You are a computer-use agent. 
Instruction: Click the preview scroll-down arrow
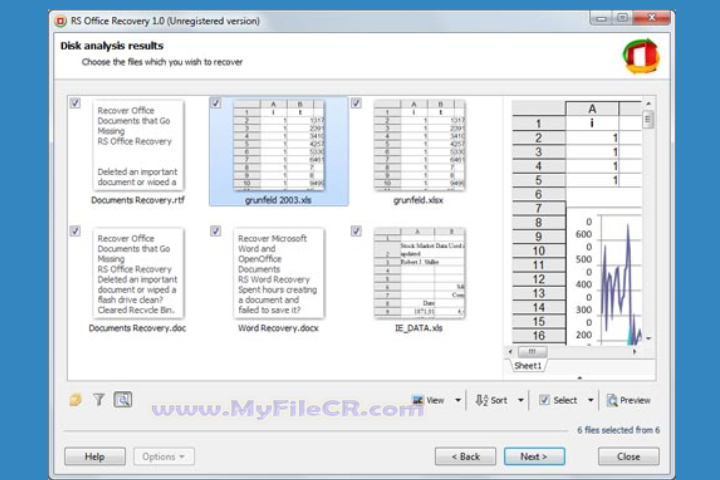(x=648, y=339)
